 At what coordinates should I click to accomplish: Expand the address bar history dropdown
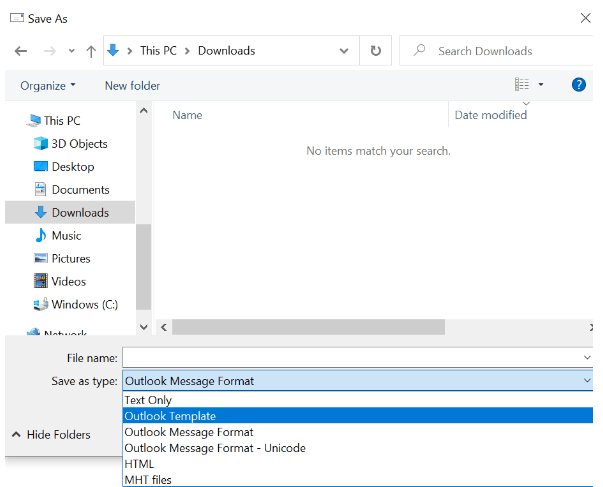(x=344, y=51)
